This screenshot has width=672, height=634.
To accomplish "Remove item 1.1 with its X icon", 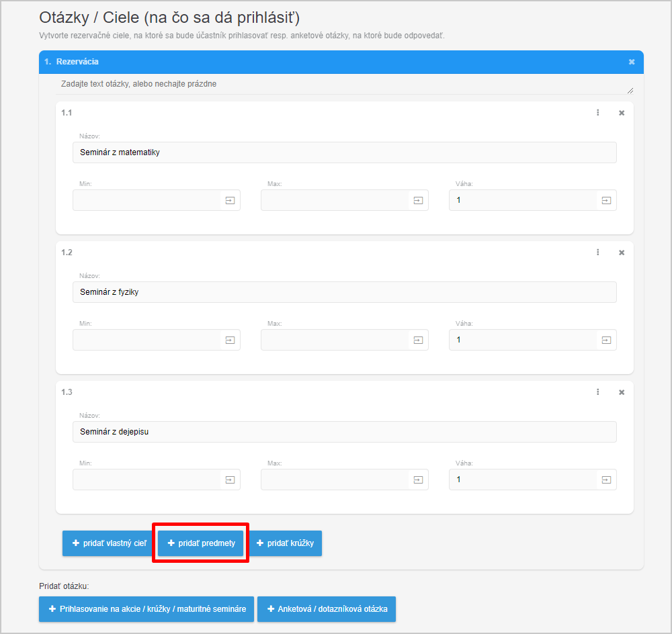I will click(x=622, y=113).
